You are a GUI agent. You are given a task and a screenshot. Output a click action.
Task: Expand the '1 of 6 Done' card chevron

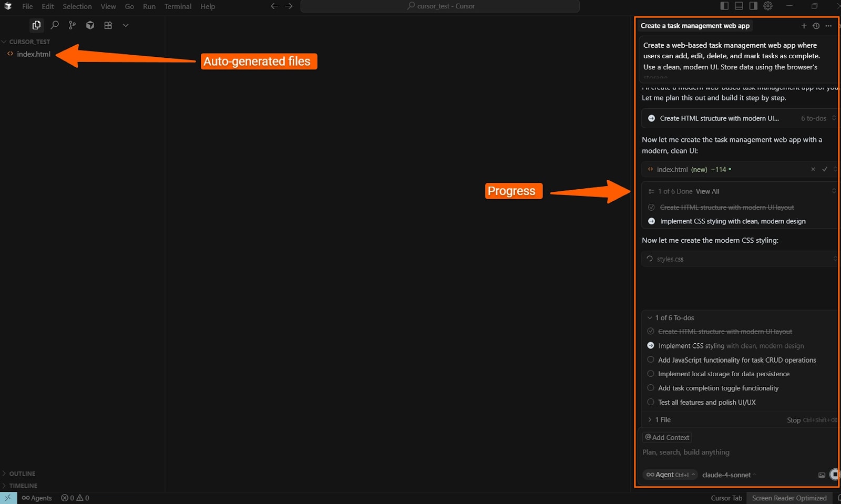(834, 191)
